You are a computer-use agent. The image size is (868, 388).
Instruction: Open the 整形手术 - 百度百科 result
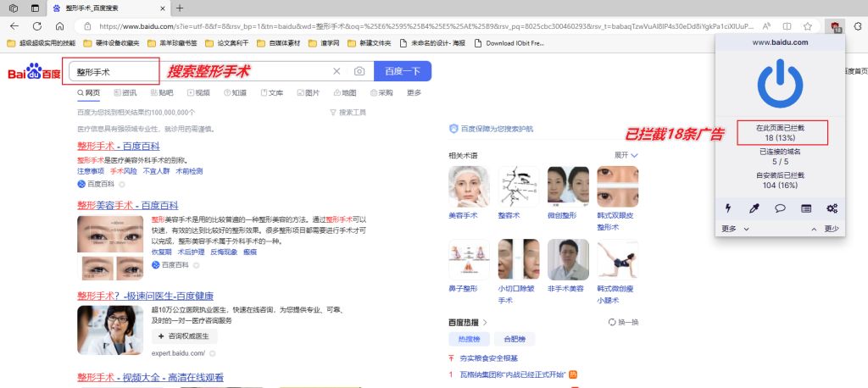click(119, 146)
